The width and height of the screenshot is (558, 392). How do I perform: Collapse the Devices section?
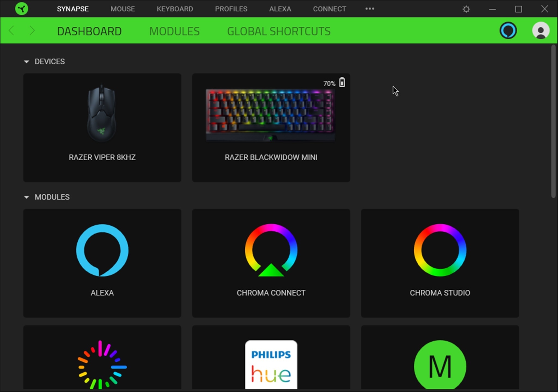26,62
